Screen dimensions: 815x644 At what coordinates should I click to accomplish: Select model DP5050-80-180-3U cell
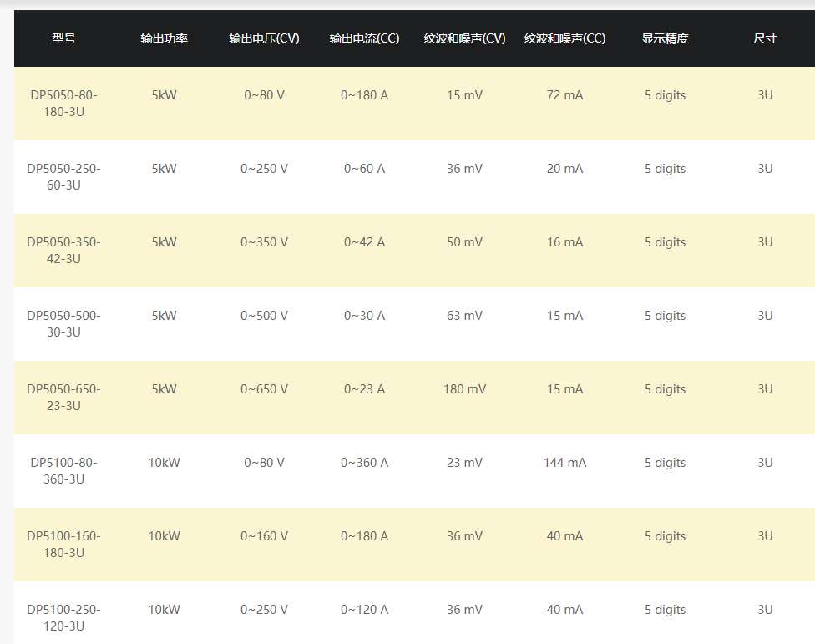pos(64,104)
